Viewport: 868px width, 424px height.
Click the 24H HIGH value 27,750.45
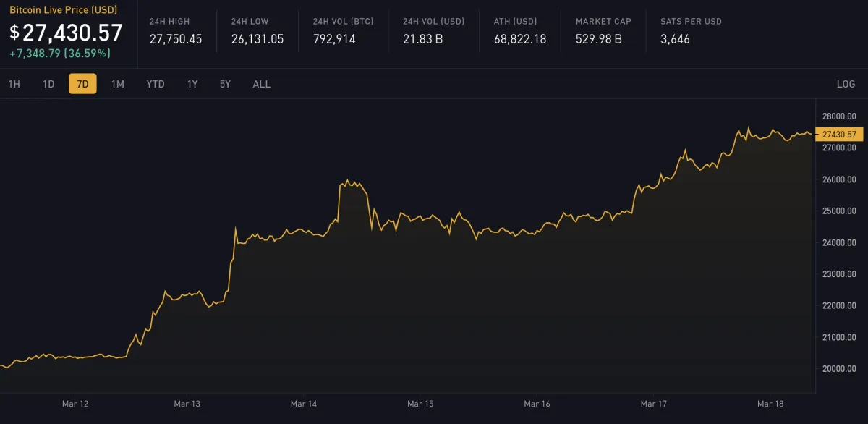(176, 39)
